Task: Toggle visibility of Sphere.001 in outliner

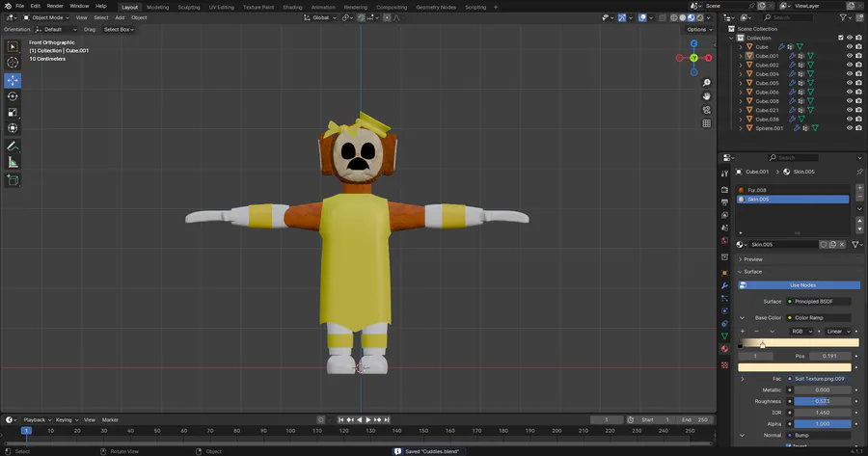Action: (850, 128)
